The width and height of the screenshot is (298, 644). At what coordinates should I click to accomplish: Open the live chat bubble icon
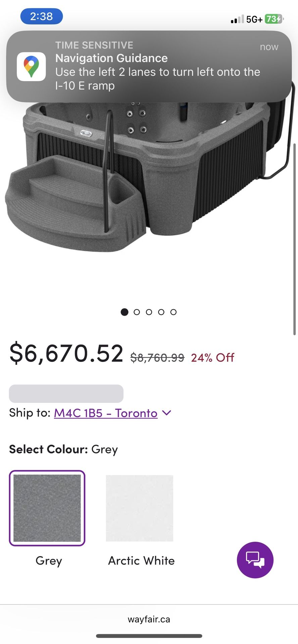(255, 560)
